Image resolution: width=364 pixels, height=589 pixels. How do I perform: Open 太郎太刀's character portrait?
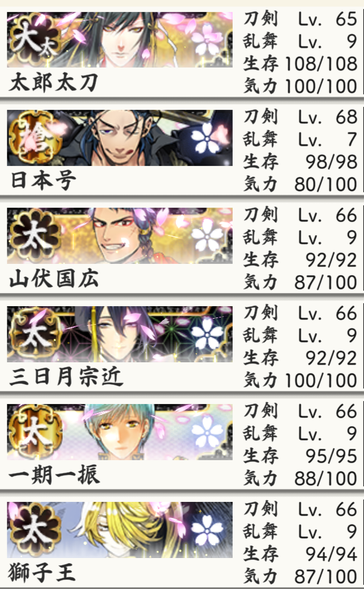pyautogui.click(x=119, y=39)
